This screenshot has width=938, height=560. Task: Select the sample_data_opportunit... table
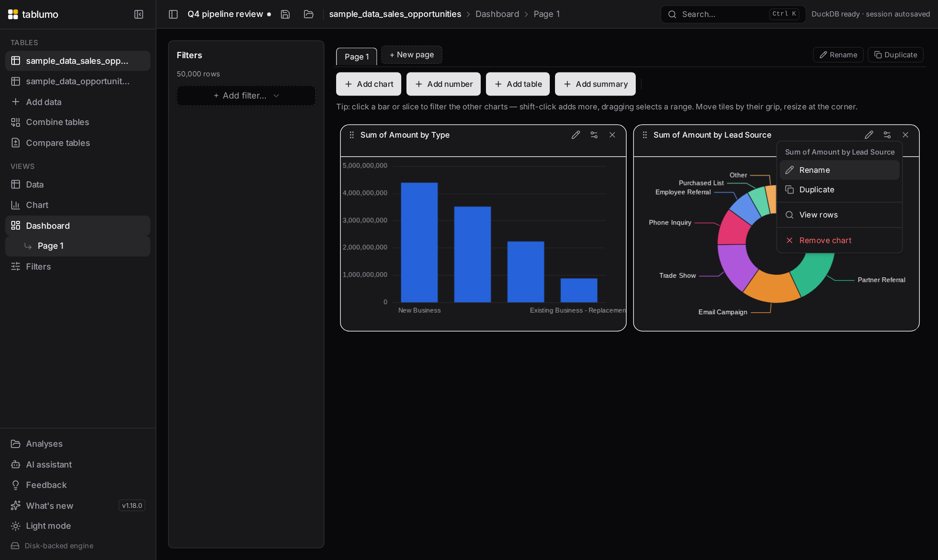click(78, 81)
